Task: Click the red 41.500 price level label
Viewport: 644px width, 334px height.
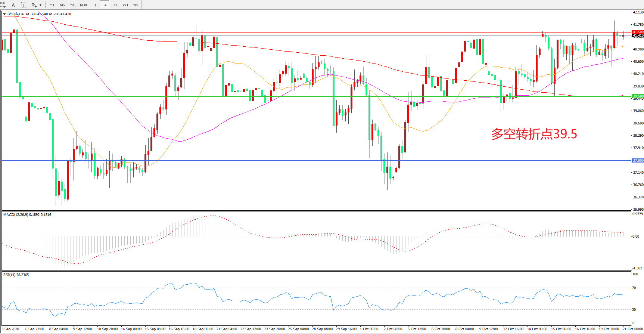Action: point(638,32)
